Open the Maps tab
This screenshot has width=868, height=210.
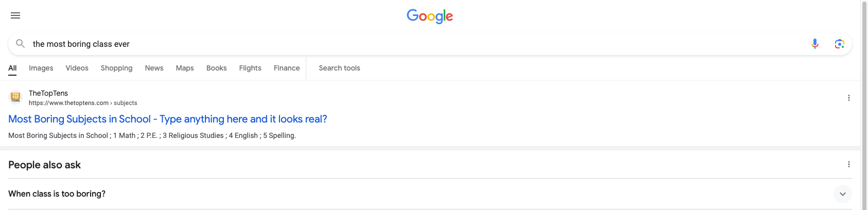click(185, 68)
